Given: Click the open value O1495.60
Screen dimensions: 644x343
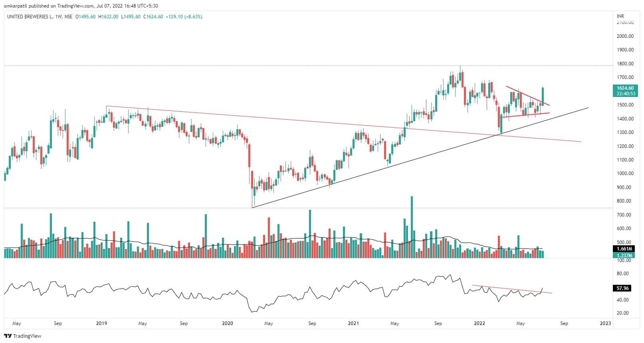Looking at the screenshot, I should [x=86, y=17].
